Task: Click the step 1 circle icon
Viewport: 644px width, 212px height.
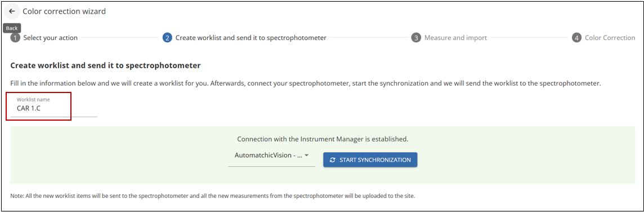Action: [x=15, y=38]
